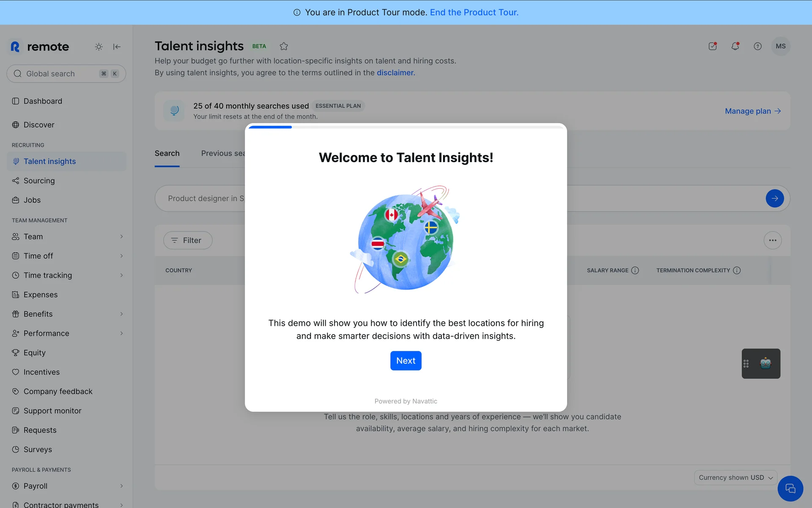Favorite Talent insights with the star icon

[284, 46]
